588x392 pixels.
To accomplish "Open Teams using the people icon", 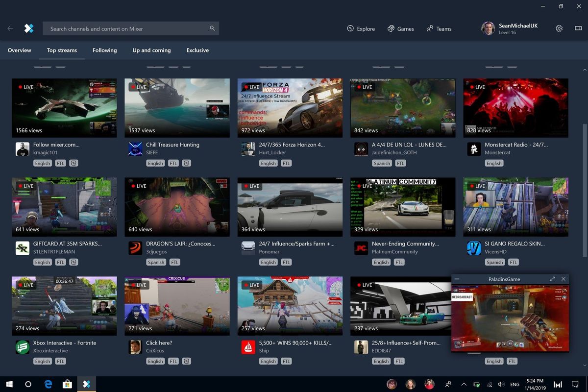I will [x=439, y=28].
